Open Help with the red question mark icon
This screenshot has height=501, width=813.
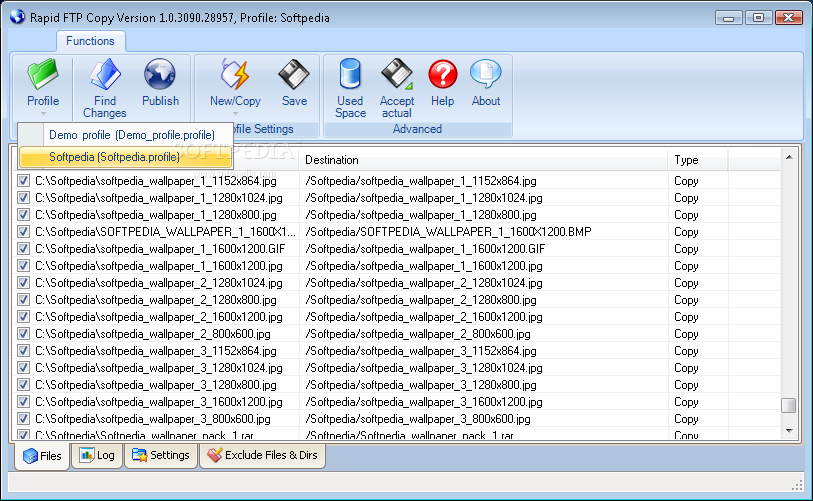(x=442, y=74)
